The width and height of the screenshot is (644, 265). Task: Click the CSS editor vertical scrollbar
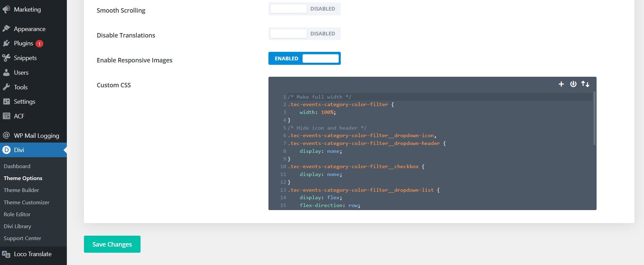coord(594,118)
